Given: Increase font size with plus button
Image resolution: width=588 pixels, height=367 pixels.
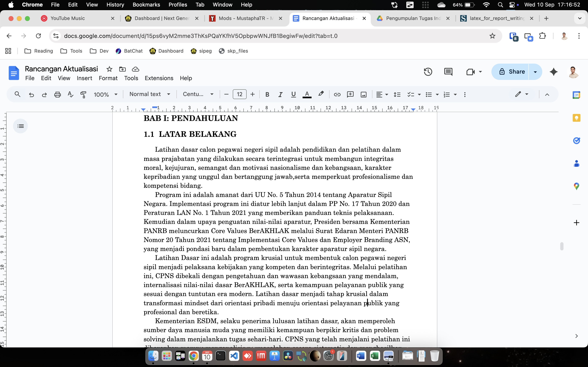Looking at the screenshot, I should [252, 94].
